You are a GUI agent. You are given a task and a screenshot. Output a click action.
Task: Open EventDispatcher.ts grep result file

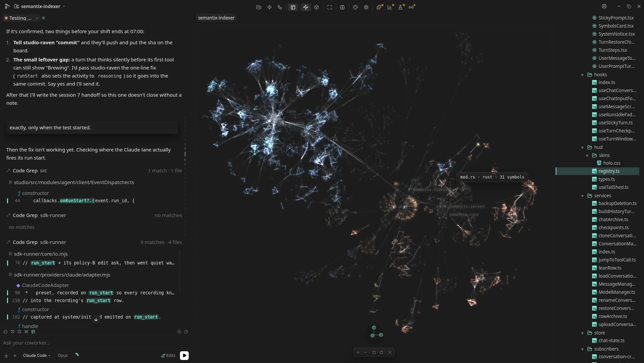[74, 183]
